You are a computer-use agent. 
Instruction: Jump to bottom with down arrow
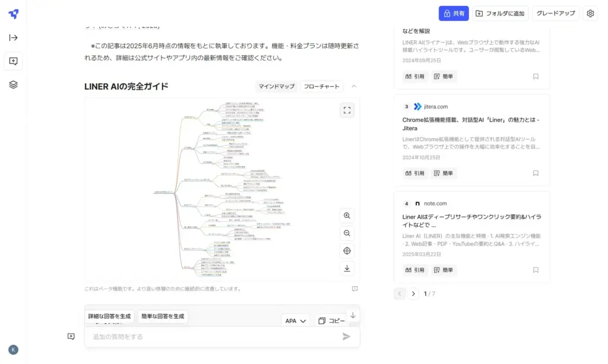click(x=353, y=315)
